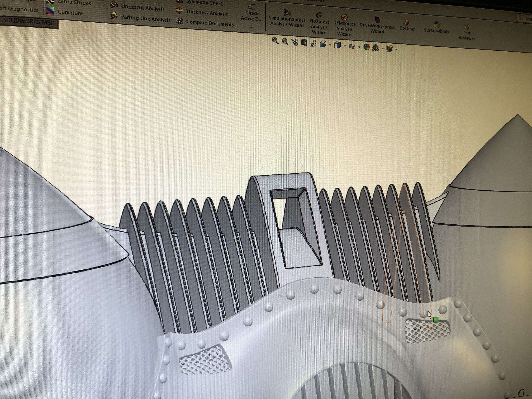Click the View Orientation cube

323,44
